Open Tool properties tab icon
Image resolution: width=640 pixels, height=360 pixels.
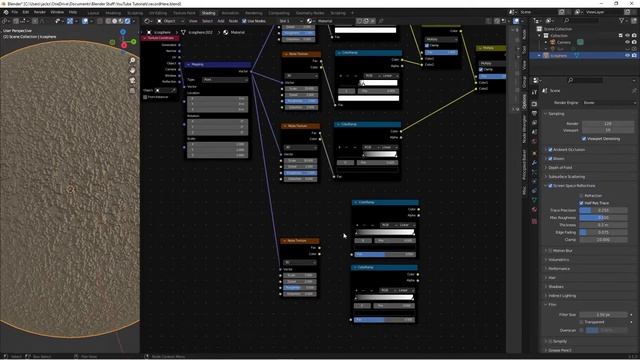(x=534, y=93)
